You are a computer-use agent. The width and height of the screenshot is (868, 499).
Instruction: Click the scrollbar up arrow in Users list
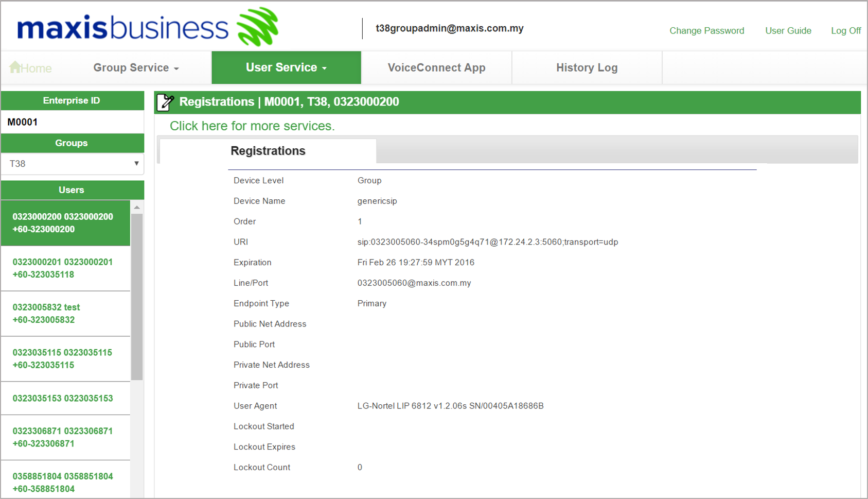[137, 208]
